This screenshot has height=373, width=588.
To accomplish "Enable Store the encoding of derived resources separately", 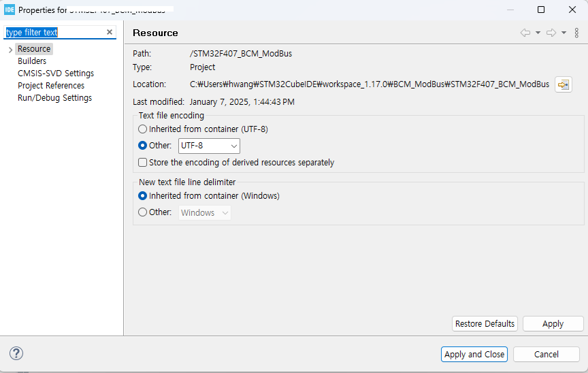I will 142,163.
